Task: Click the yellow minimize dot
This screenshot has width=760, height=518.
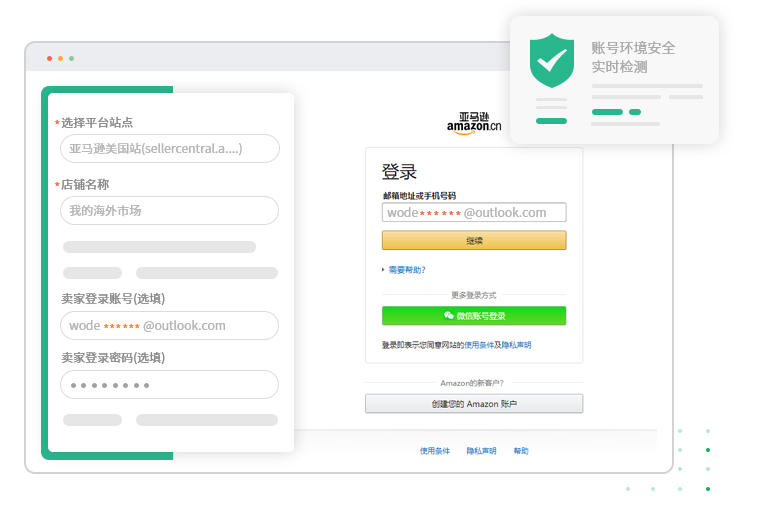Action: [x=61, y=59]
